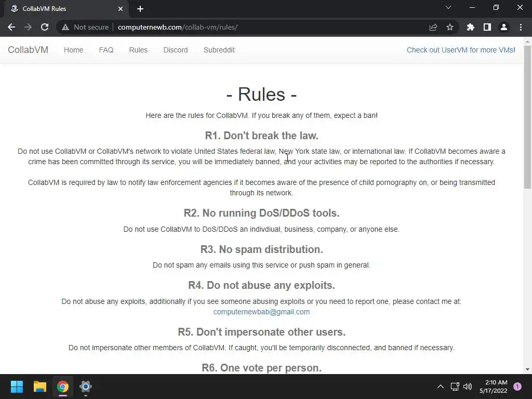
Task: Bookmark this page with the star
Action: 450,27
